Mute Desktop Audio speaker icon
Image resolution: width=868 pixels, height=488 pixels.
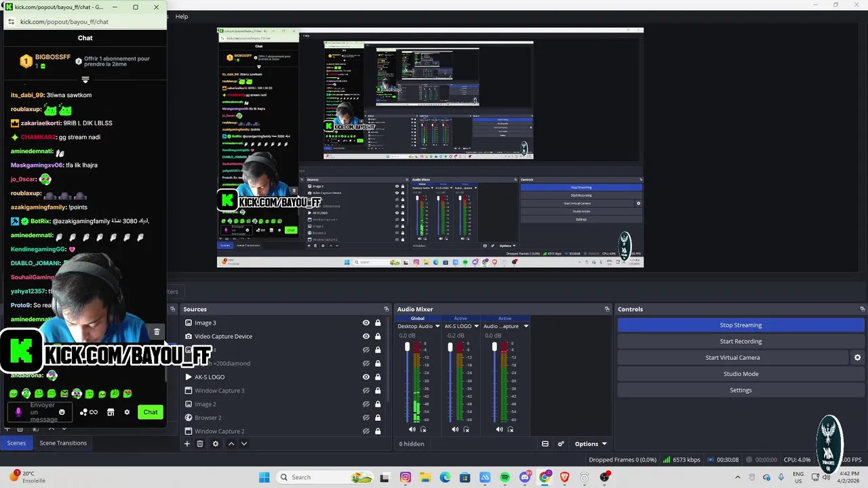[412, 429]
